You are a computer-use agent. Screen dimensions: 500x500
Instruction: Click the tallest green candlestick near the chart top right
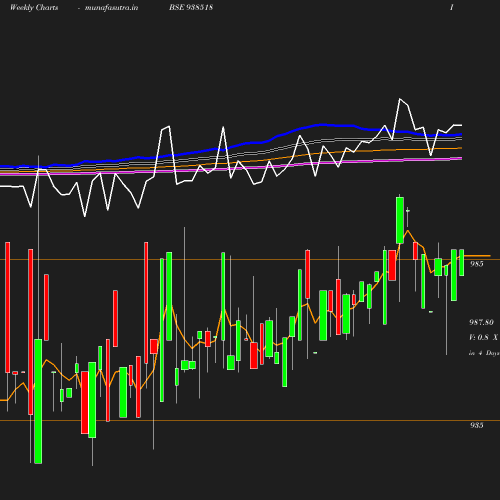(400, 220)
